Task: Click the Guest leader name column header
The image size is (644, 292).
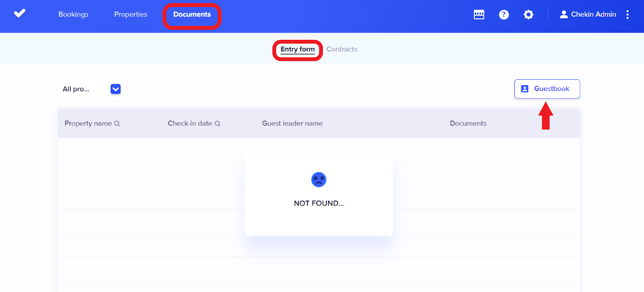Action: pos(292,123)
